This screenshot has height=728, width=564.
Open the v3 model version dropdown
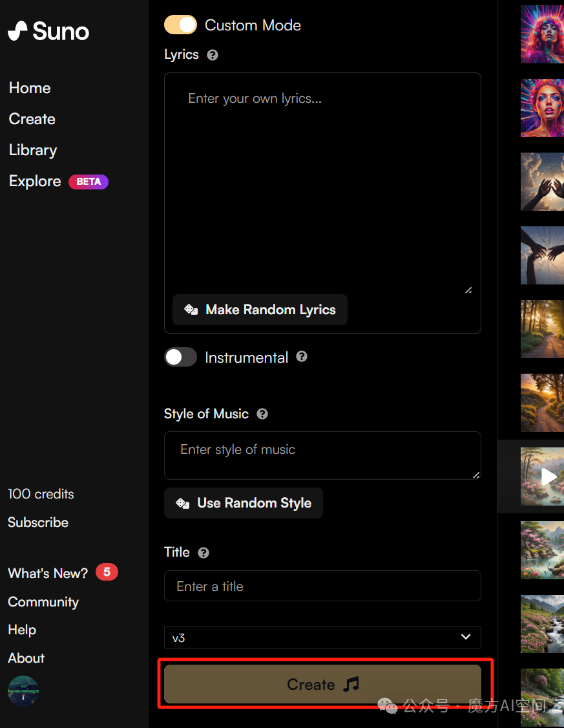[322, 637]
